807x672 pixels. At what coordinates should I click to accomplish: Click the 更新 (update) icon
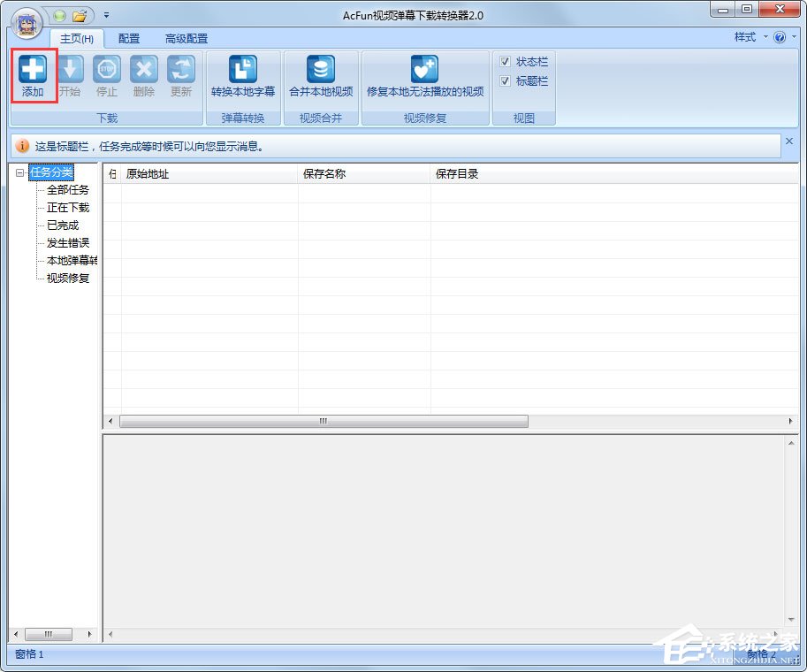[x=180, y=76]
